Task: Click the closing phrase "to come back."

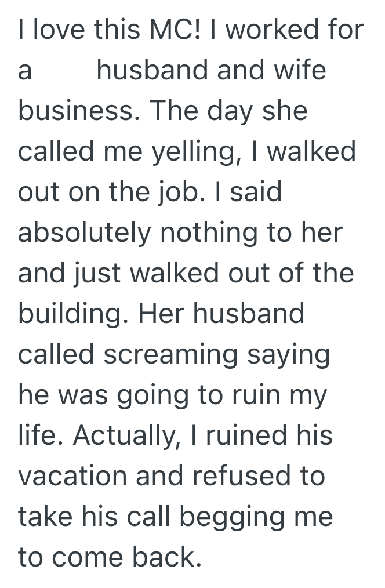Action: [110, 558]
